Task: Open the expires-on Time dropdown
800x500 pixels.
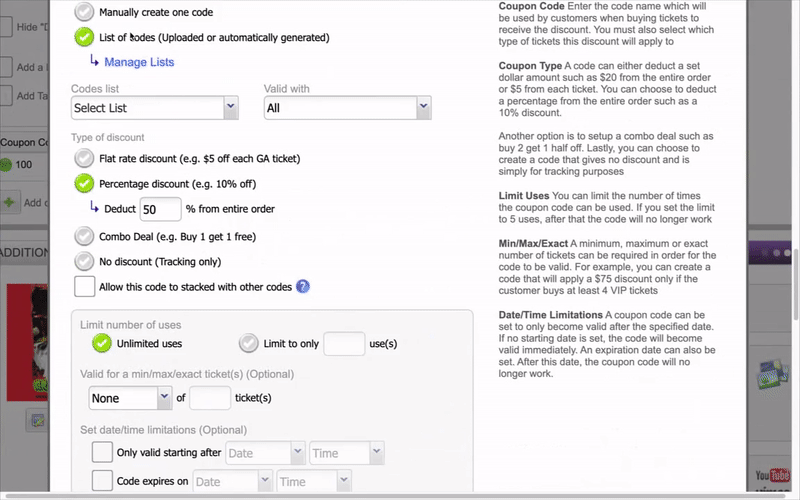Action: 314,482
